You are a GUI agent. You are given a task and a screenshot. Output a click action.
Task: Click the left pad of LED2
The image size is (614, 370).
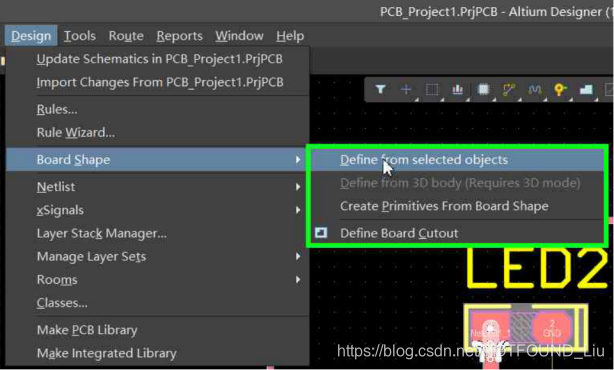490,328
